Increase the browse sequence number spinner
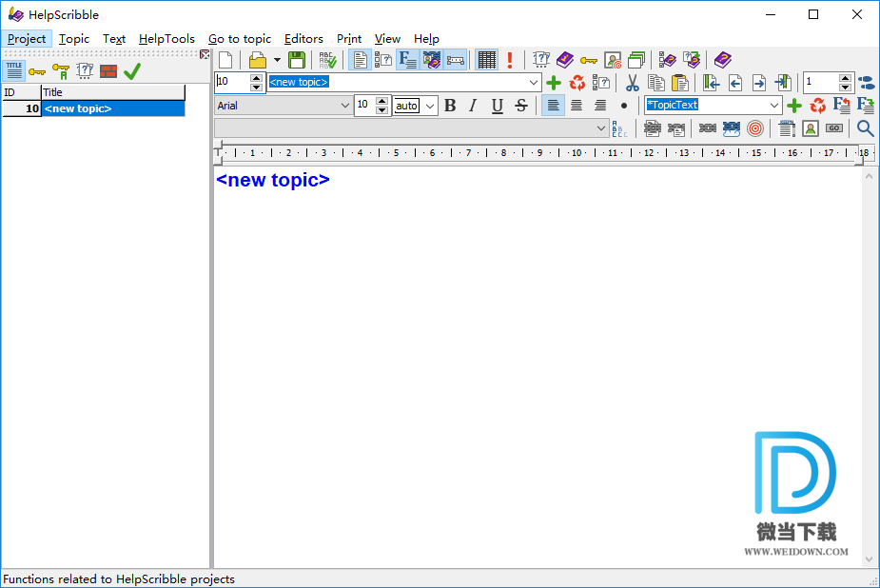Screen dimensions: 880x588 point(845,78)
